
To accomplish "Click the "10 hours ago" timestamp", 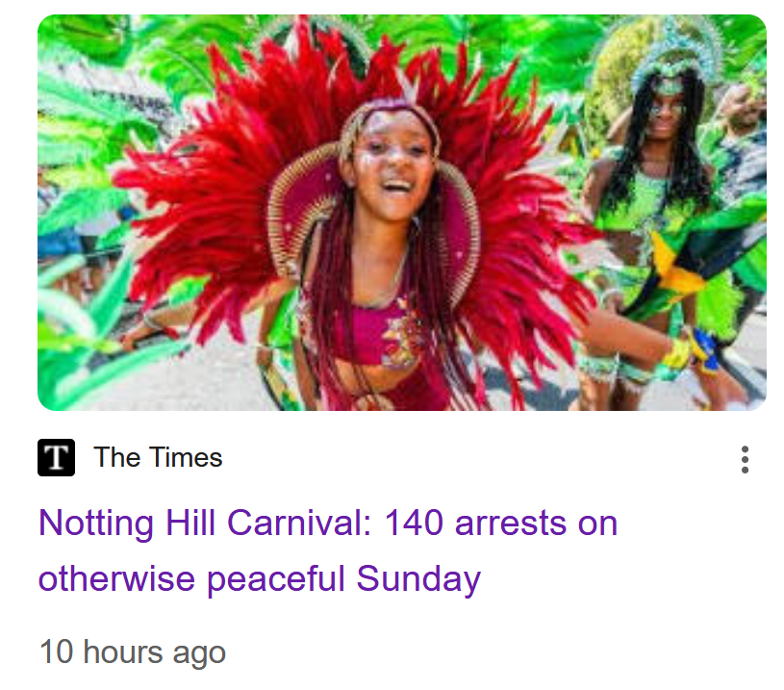I will [x=133, y=652].
